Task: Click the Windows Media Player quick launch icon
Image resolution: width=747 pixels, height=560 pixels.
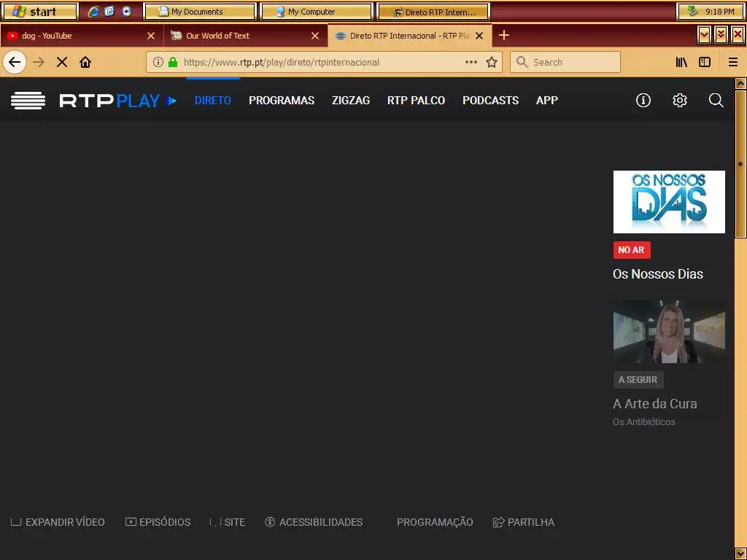Action: [x=127, y=12]
